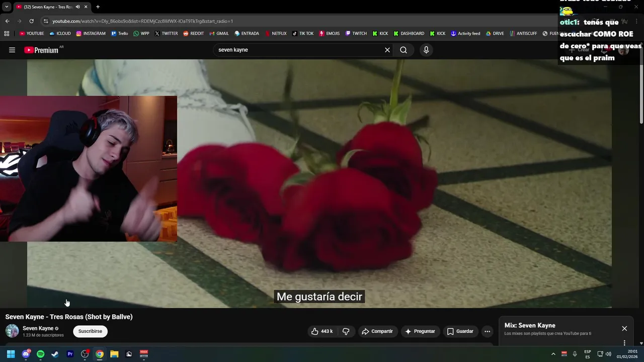Open the DRIVE bookmark

[495, 34]
